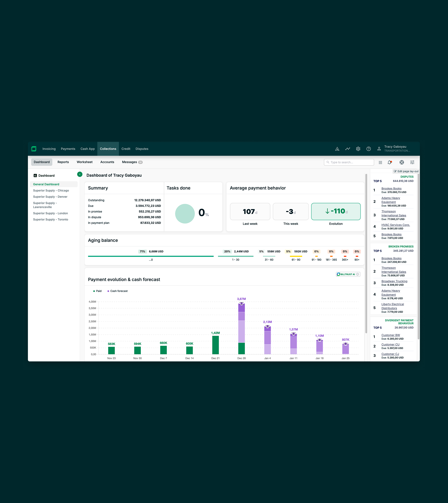Click the help question mark icon
Screen dimensions: 448x503
click(368, 149)
